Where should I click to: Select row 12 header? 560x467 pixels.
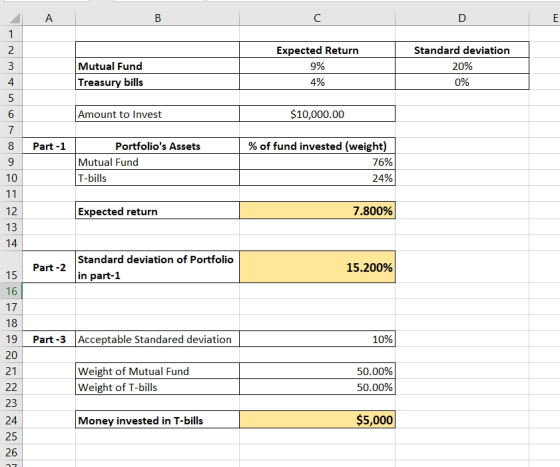(11, 211)
